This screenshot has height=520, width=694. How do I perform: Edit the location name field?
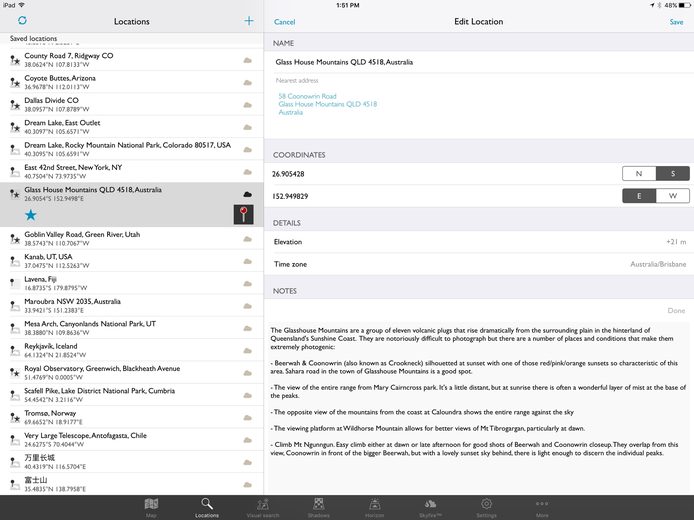click(479, 62)
